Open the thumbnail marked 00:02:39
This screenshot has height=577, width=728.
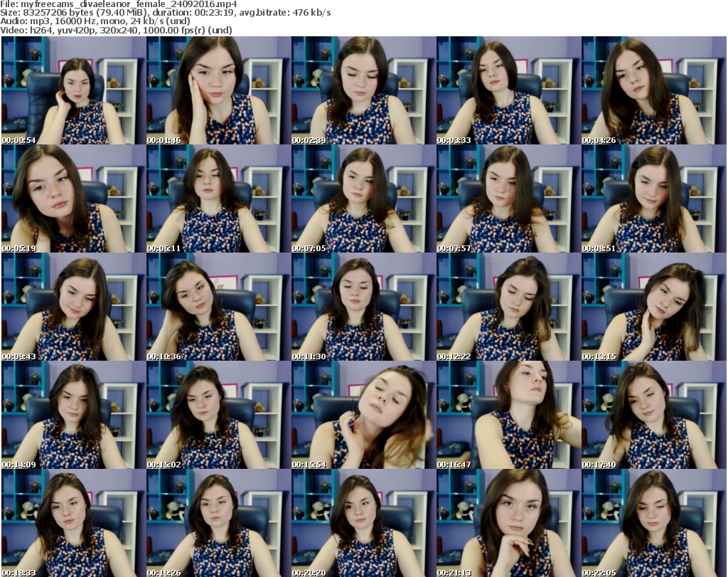(x=363, y=90)
